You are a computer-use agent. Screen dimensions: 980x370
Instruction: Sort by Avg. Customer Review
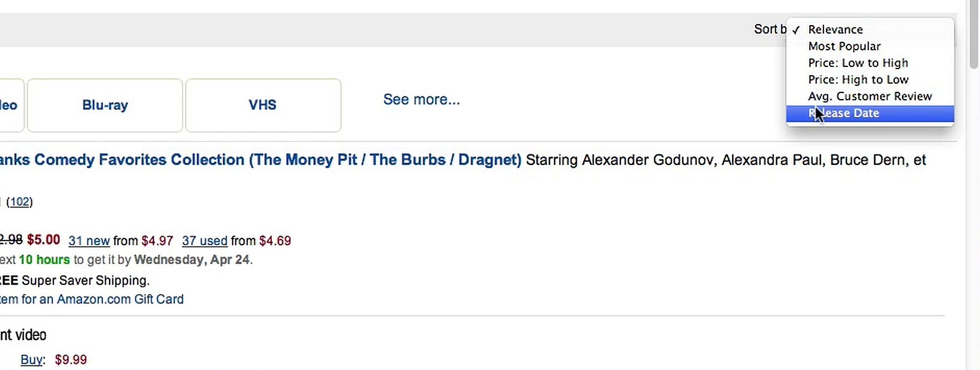coord(870,96)
